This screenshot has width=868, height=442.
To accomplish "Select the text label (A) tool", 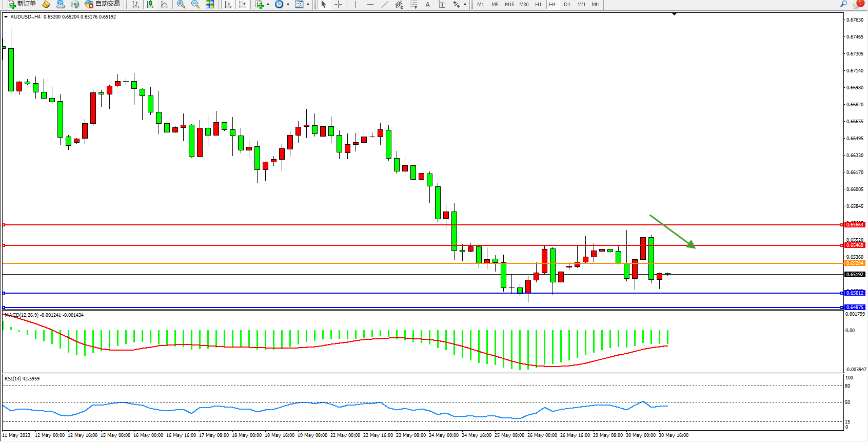I will pyautogui.click(x=427, y=4).
